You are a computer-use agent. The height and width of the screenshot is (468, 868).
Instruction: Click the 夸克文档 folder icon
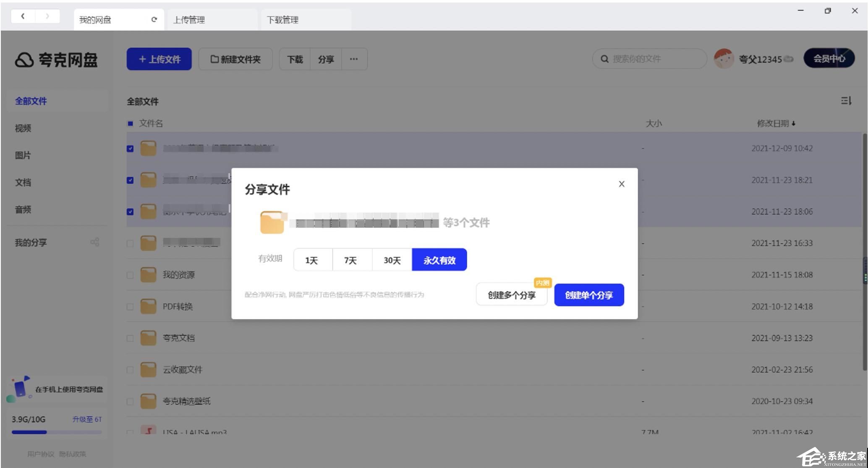coord(148,338)
